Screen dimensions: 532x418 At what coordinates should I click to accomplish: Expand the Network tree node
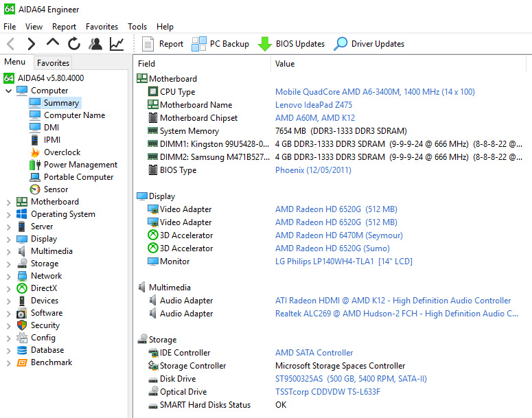coord(9,276)
